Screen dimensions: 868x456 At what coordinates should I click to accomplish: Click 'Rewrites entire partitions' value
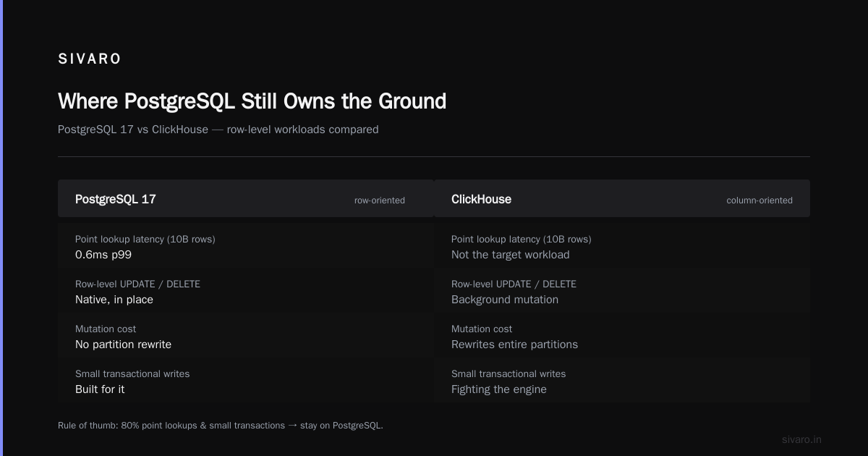[x=514, y=345]
